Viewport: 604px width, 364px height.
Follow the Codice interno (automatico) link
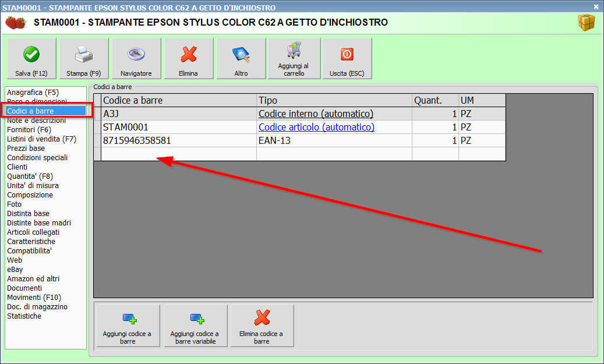pyautogui.click(x=316, y=114)
